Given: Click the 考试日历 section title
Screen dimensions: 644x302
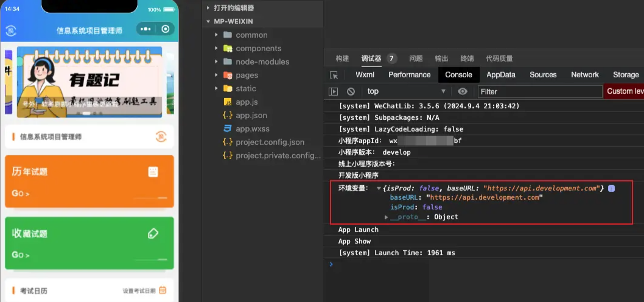Looking at the screenshot, I should [33, 291].
